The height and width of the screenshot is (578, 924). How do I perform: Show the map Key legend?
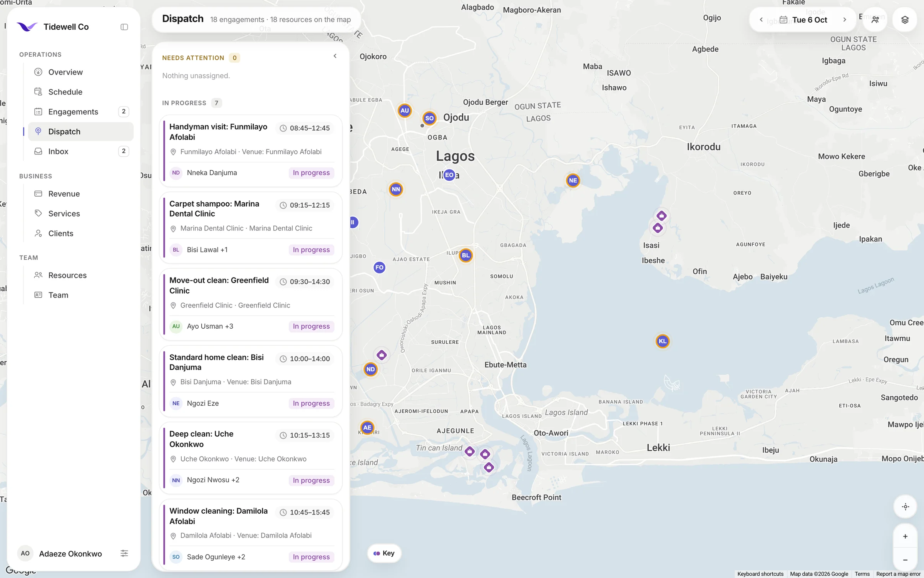(x=384, y=553)
